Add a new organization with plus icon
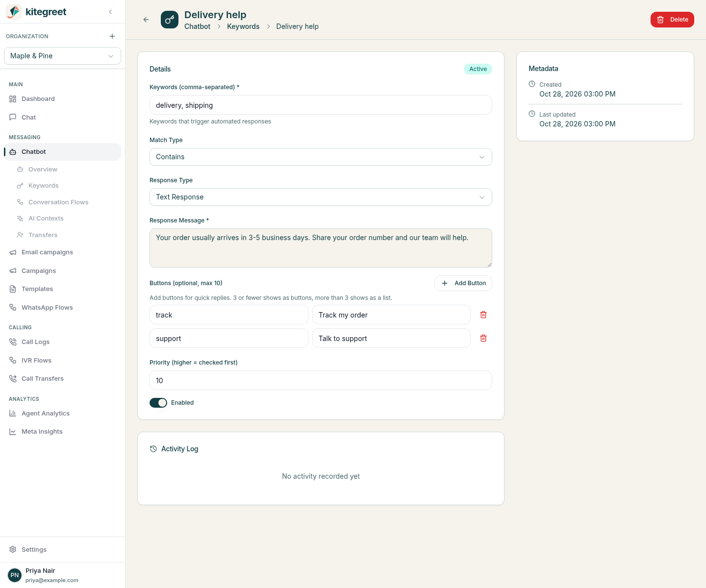Image resolution: width=706 pixels, height=588 pixels. point(112,36)
